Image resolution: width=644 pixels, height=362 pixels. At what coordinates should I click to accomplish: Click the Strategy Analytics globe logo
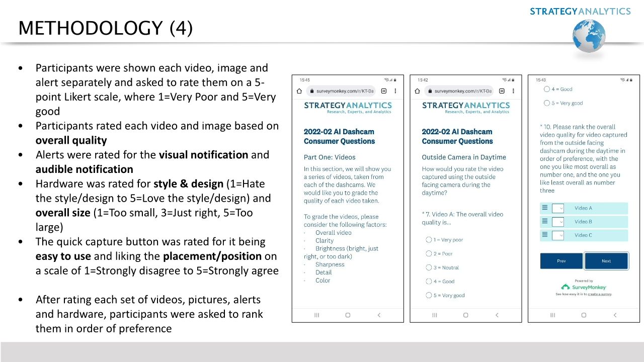pyautogui.click(x=589, y=35)
